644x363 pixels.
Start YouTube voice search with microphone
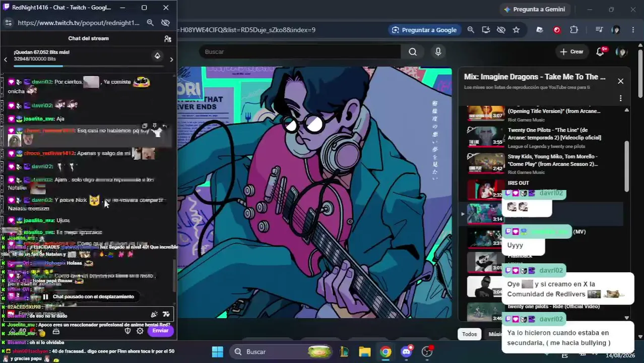(x=438, y=51)
